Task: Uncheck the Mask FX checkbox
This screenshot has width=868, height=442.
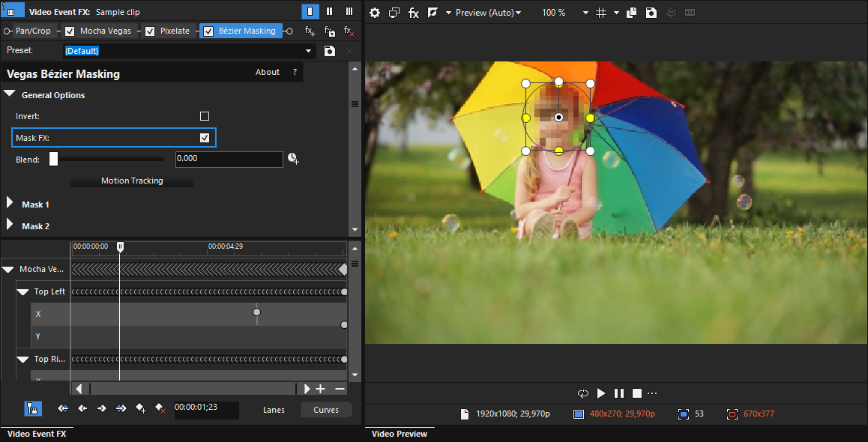Action: pos(205,138)
